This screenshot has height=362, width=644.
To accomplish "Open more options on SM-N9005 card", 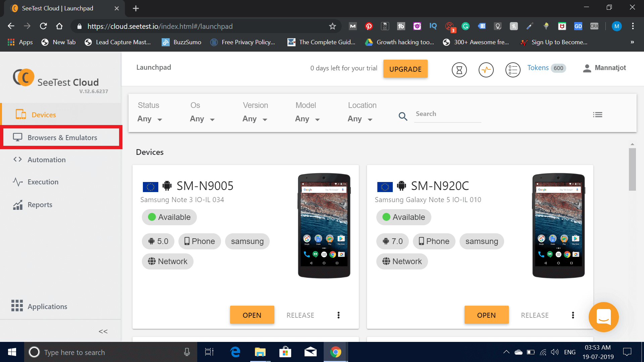I will point(338,315).
